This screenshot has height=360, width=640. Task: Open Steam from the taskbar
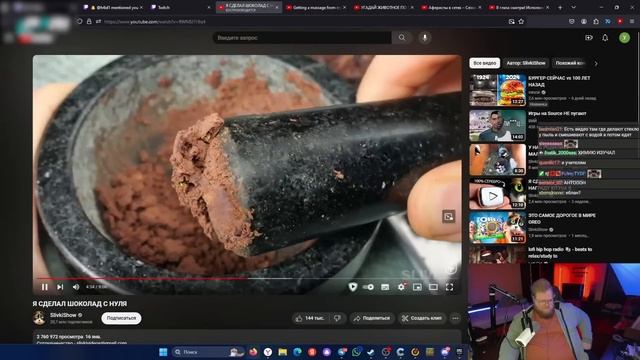371,352
